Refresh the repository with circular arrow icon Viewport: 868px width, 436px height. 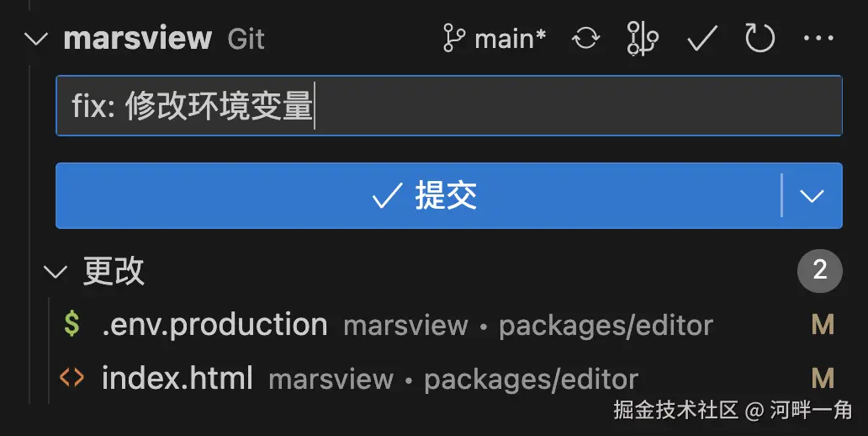pos(759,38)
